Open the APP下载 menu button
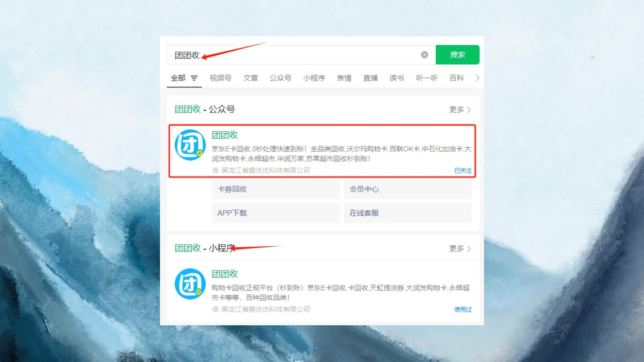This screenshot has height=362, width=644. pos(276,213)
